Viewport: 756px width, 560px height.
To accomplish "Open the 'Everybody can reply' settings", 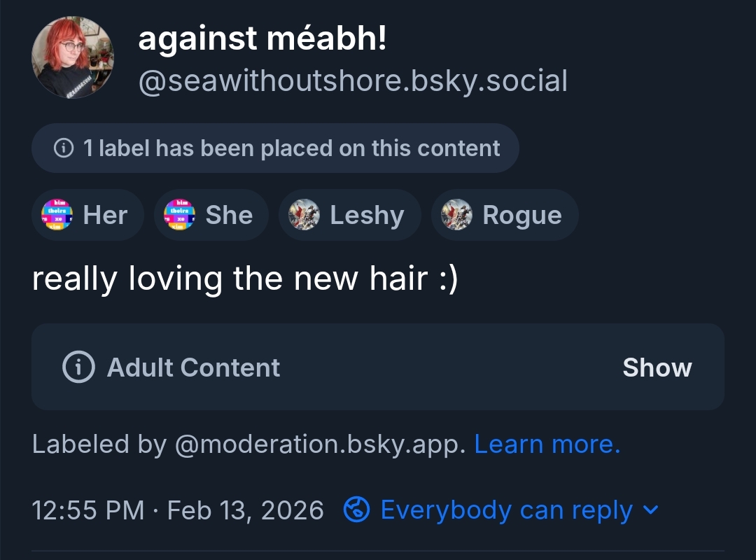I will click(x=506, y=510).
